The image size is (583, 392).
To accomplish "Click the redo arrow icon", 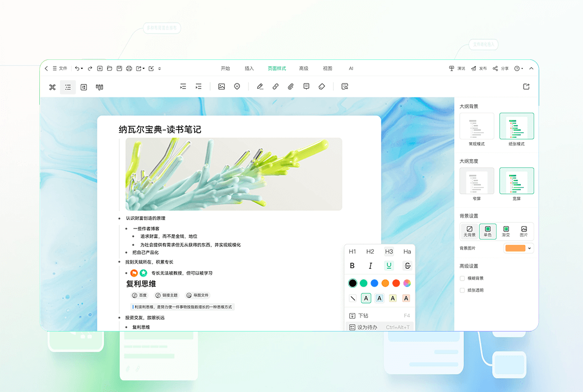I will click(90, 68).
